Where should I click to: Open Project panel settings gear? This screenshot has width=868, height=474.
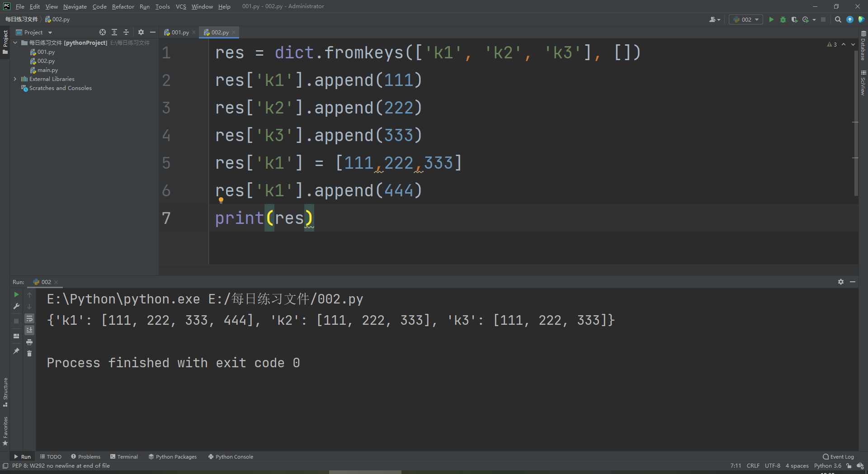pos(141,32)
